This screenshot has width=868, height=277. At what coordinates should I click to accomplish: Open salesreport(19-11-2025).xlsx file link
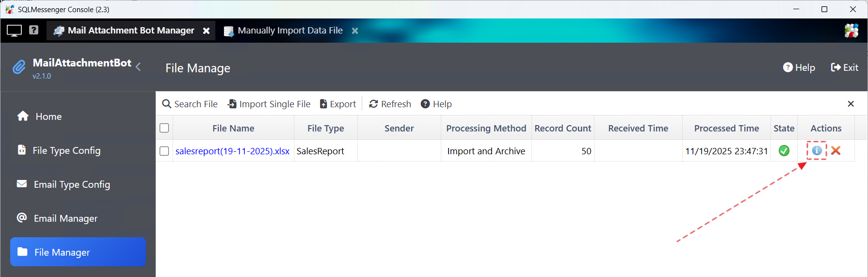(x=232, y=151)
